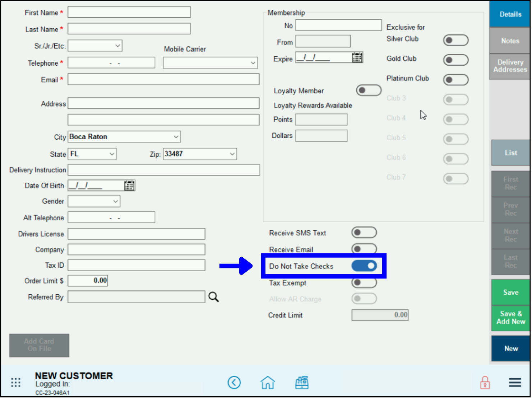This screenshot has width=532, height=398.
Task: Click the Next Rec button
Action: pyautogui.click(x=510, y=235)
